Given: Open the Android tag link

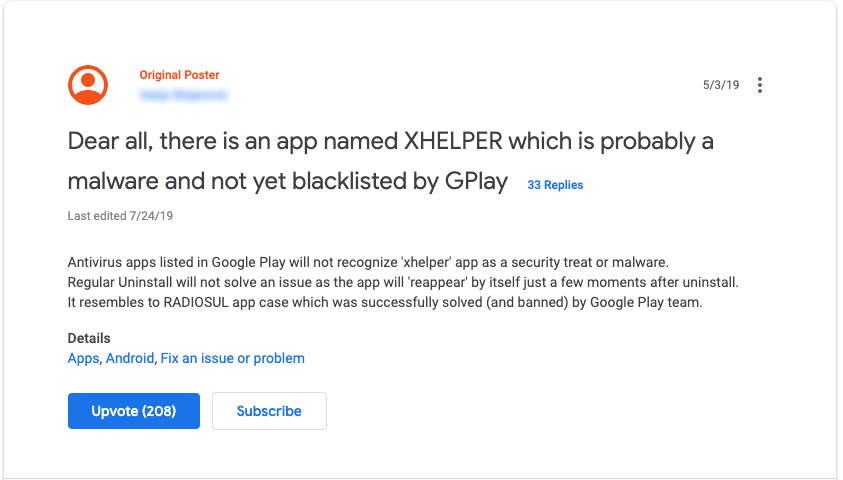Looking at the screenshot, I should point(130,358).
